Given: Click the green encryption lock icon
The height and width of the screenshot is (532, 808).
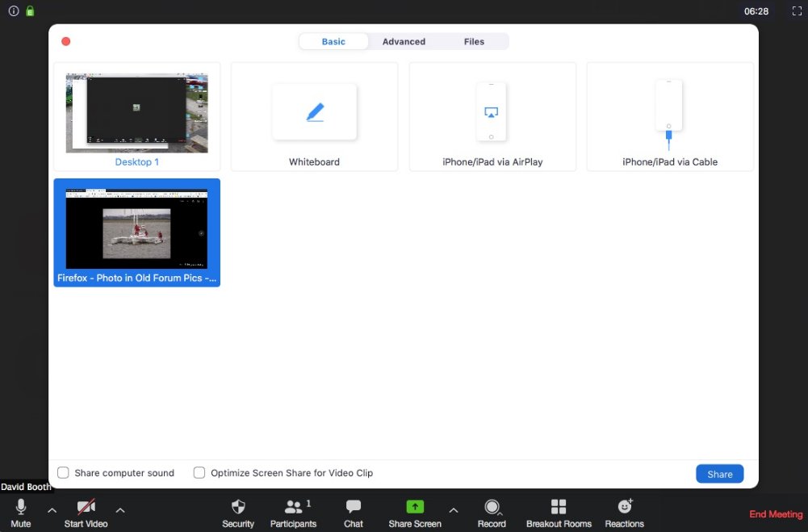Looking at the screenshot, I should tap(30, 10).
